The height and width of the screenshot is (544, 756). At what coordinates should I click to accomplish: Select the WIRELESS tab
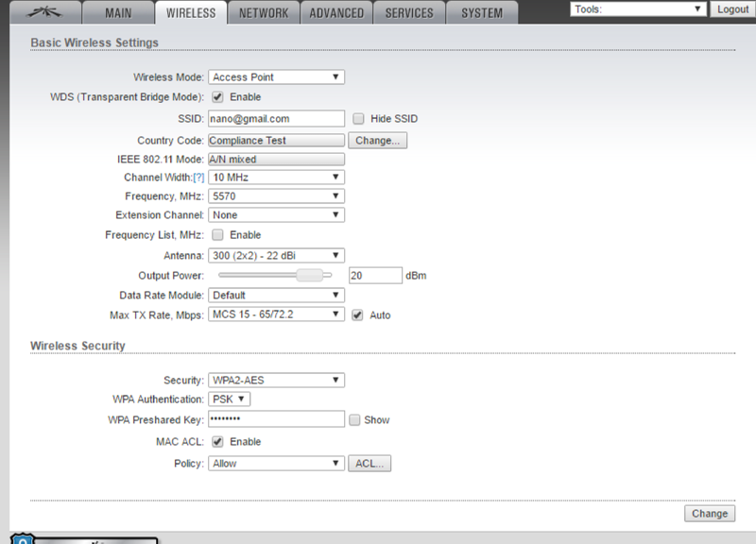(x=191, y=12)
